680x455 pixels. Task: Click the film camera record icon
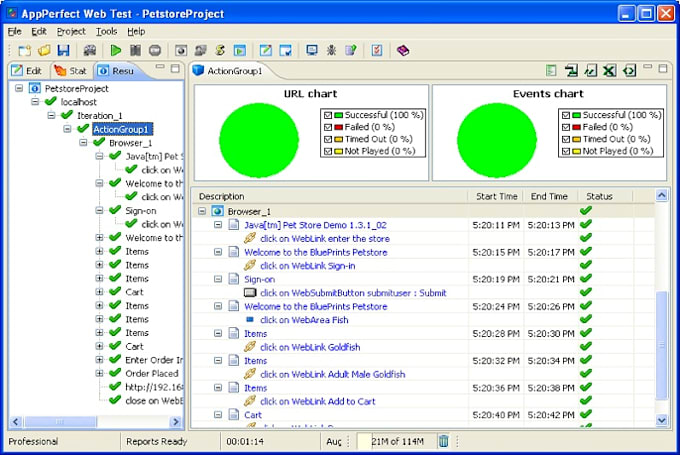coord(89,50)
